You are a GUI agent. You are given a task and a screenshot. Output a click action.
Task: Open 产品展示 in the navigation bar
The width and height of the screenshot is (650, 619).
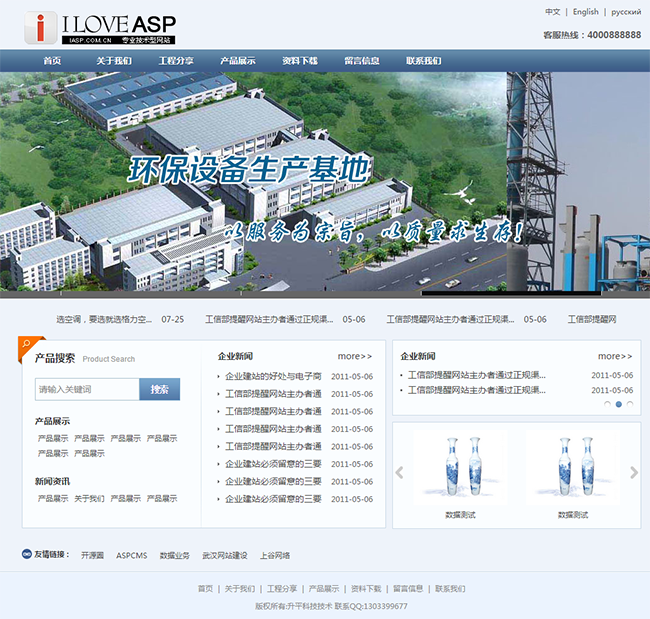click(x=237, y=61)
